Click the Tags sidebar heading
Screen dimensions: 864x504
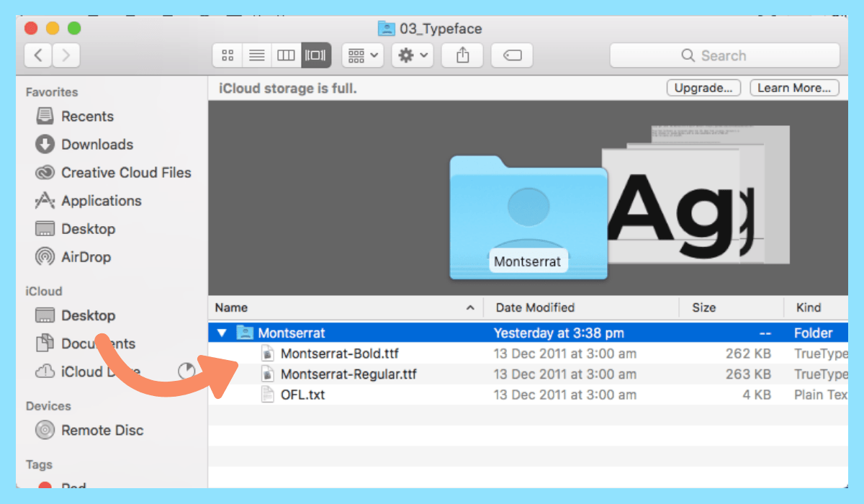click(39, 465)
